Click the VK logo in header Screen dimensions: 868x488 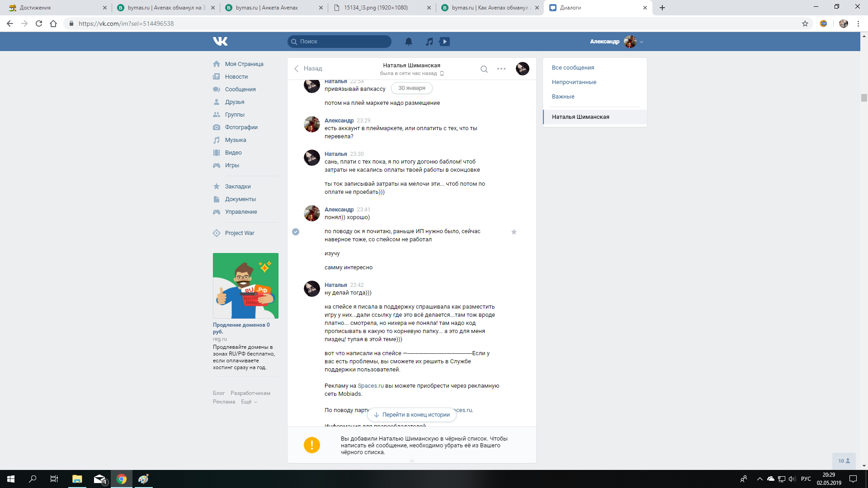tap(220, 42)
